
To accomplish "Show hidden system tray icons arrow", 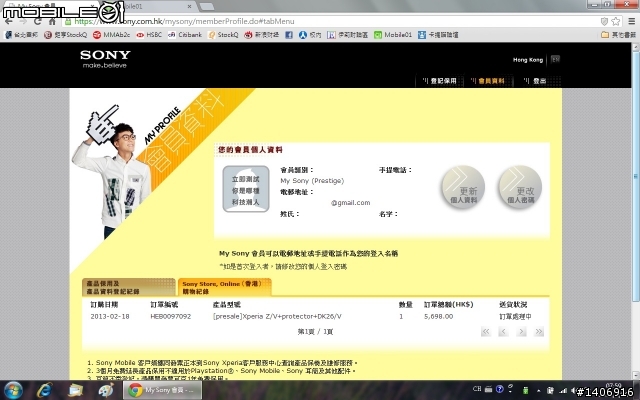I will click(538, 391).
